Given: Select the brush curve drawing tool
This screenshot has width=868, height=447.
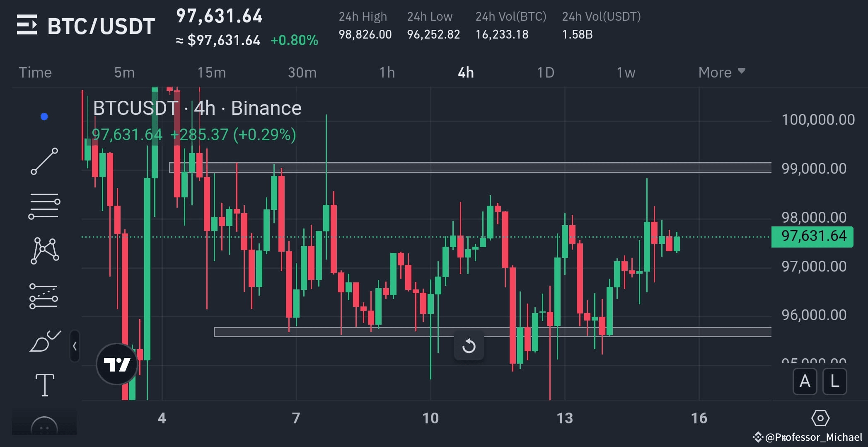Looking at the screenshot, I should tap(44, 341).
